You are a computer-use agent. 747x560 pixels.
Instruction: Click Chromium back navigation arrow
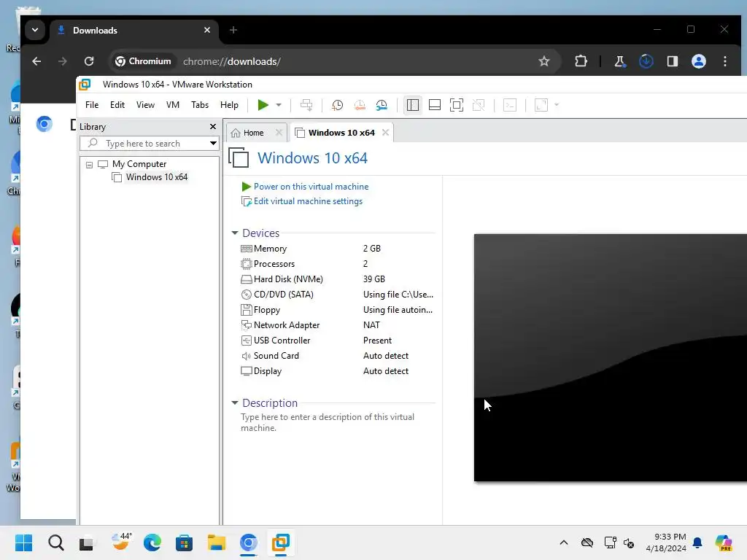(36, 61)
